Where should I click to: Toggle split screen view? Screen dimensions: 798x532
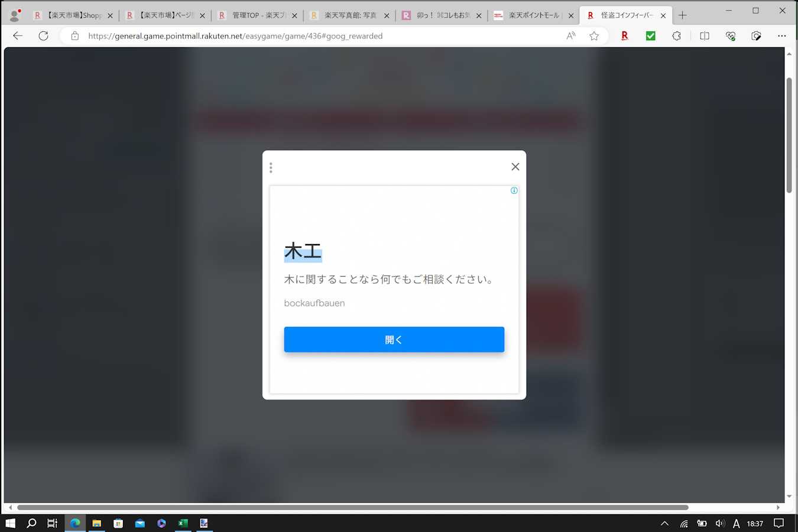coord(705,36)
